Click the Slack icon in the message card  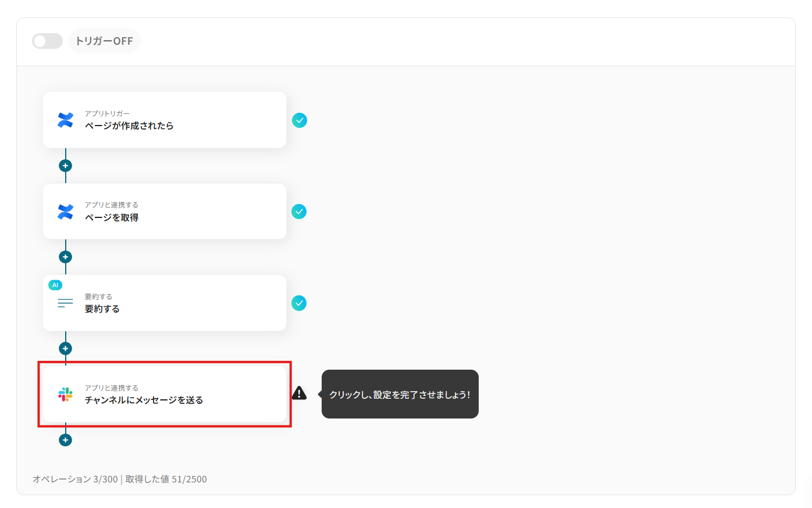coord(65,395)
